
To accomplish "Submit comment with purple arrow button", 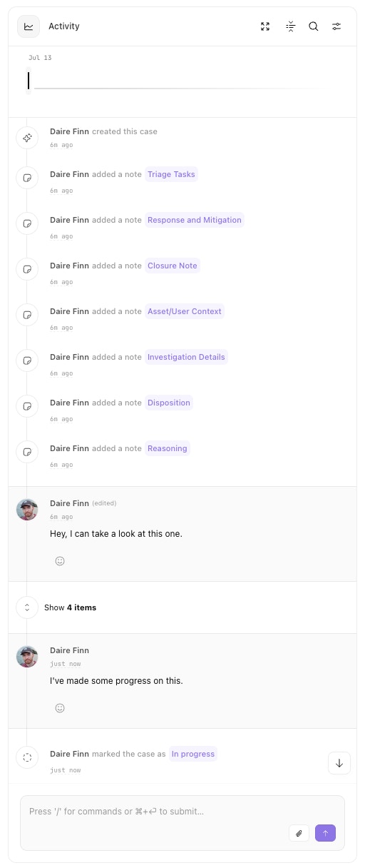I will pos(325,833).
